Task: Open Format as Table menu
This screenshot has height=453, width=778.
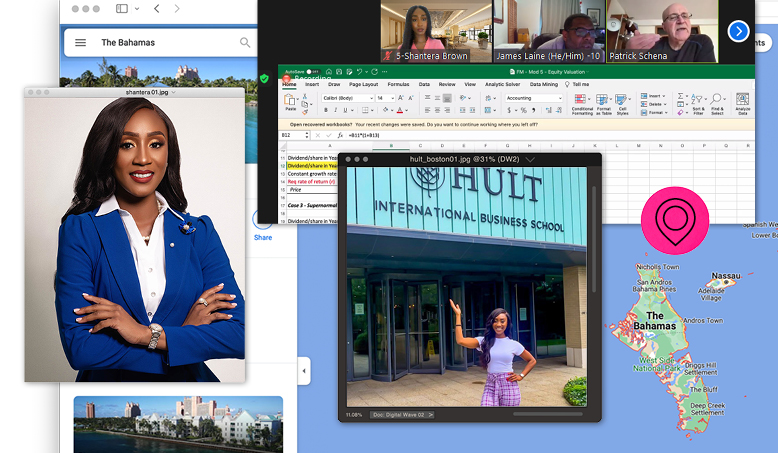Action: pyautogui.click(x=603, y=104)
